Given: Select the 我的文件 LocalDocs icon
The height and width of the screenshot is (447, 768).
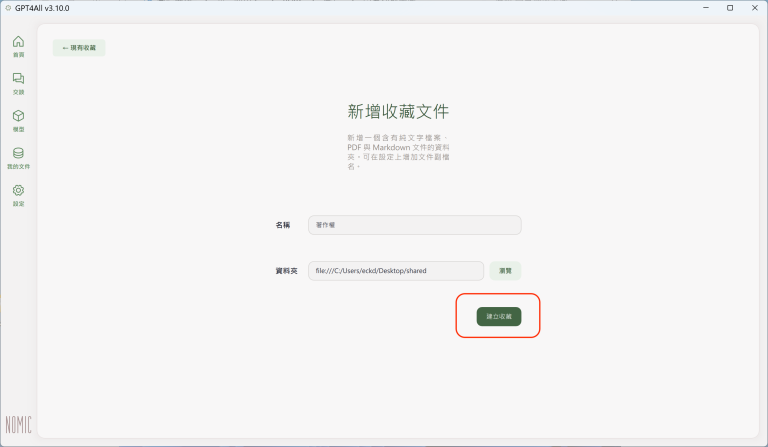Looking at the screenshot, I should (x=18, y=156).
